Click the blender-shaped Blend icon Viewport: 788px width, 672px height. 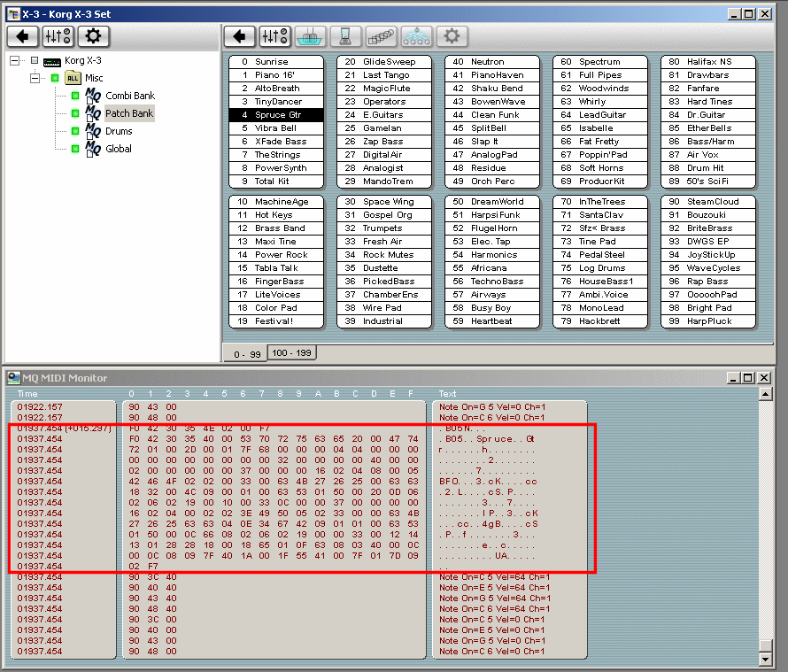pyautogui.click(x=345, y=36)
